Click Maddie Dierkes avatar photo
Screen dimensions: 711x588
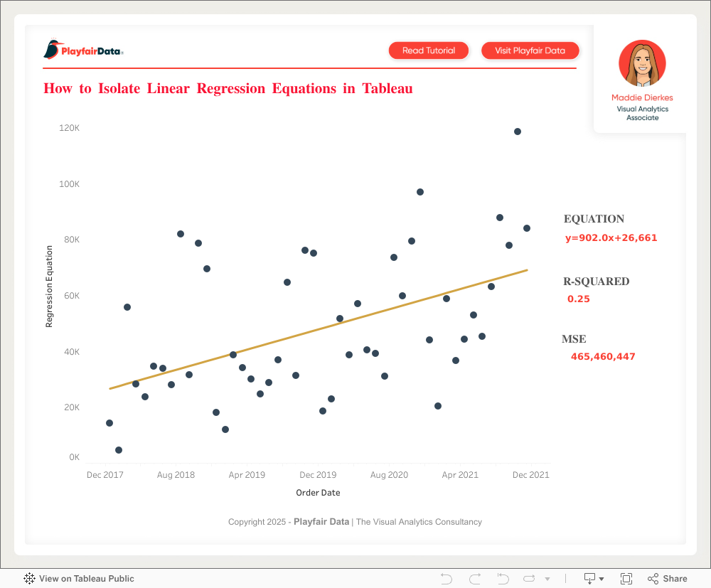pyautogui.click(x=642, y=63)
